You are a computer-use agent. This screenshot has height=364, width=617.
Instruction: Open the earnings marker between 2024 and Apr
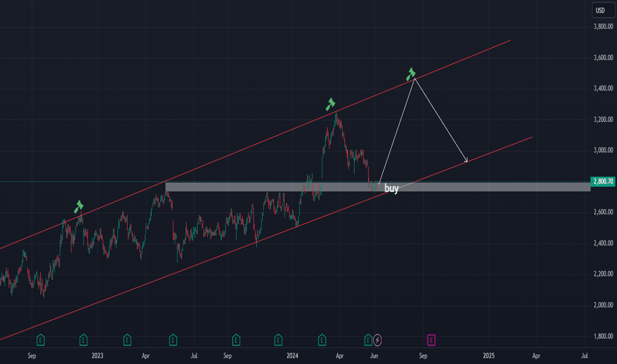(x=322, y=340)
